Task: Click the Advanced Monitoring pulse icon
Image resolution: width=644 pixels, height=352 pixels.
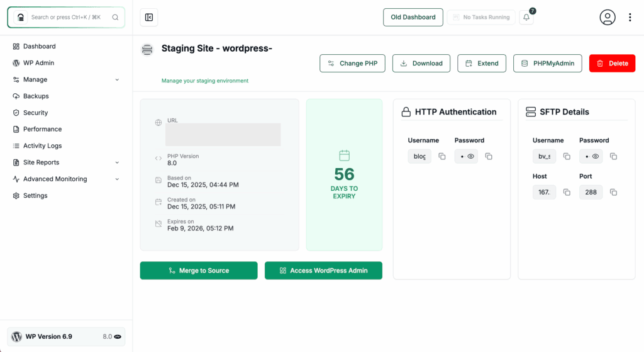Action: pyautogui.click(x=16, y=179)
